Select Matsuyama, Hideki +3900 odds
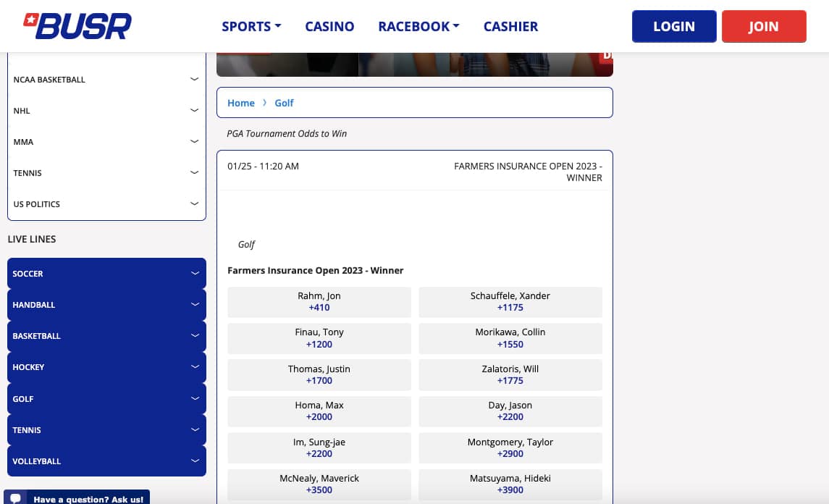This screenshot has width=829, height=504. click(510, 484)
